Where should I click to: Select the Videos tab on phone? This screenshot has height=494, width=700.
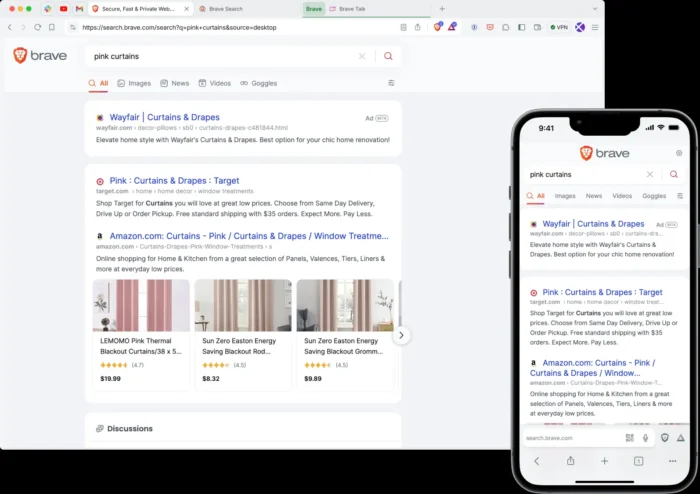622,196
